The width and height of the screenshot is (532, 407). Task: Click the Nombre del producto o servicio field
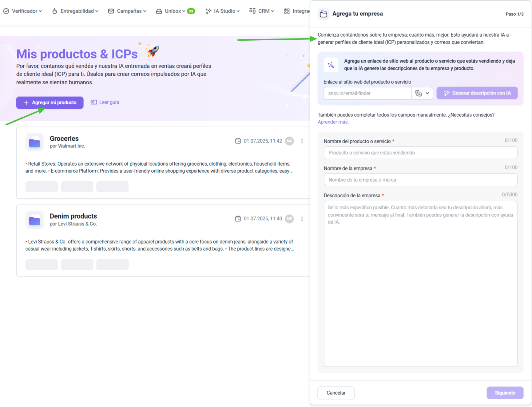point(420,153)
